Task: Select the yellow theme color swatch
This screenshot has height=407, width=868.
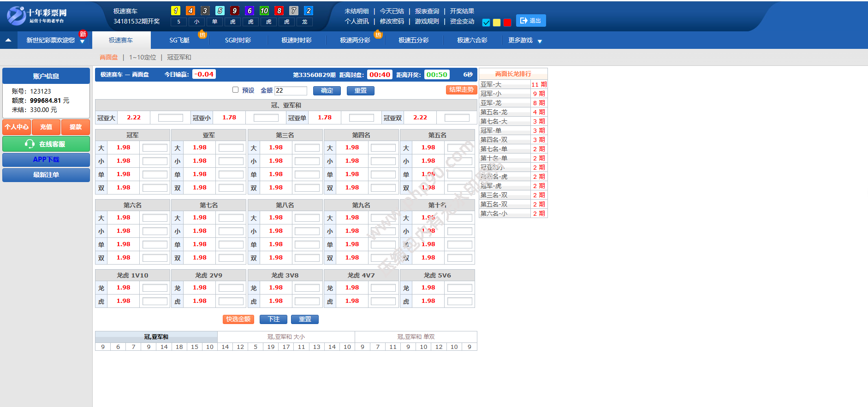Action: click(497, 23)
